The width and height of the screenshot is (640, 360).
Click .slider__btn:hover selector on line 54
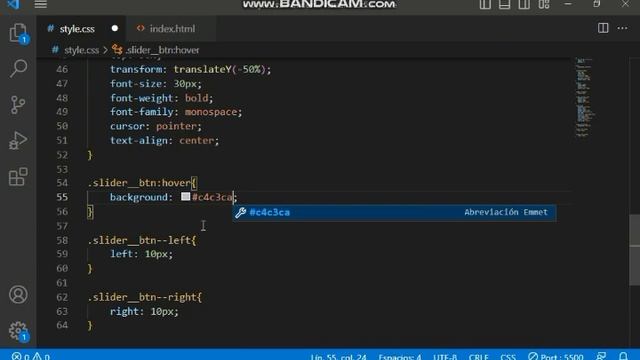[x=139, y=183]
